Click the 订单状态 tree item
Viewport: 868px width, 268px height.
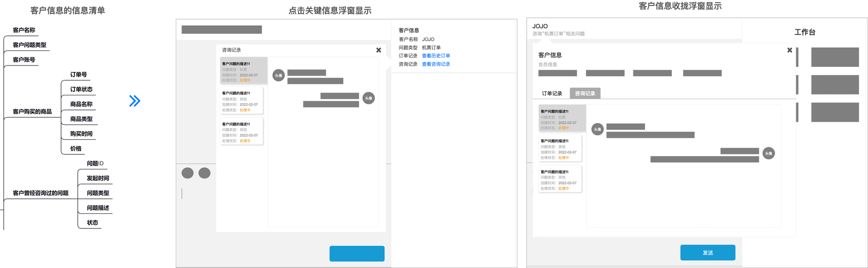[x=81, y=90]
